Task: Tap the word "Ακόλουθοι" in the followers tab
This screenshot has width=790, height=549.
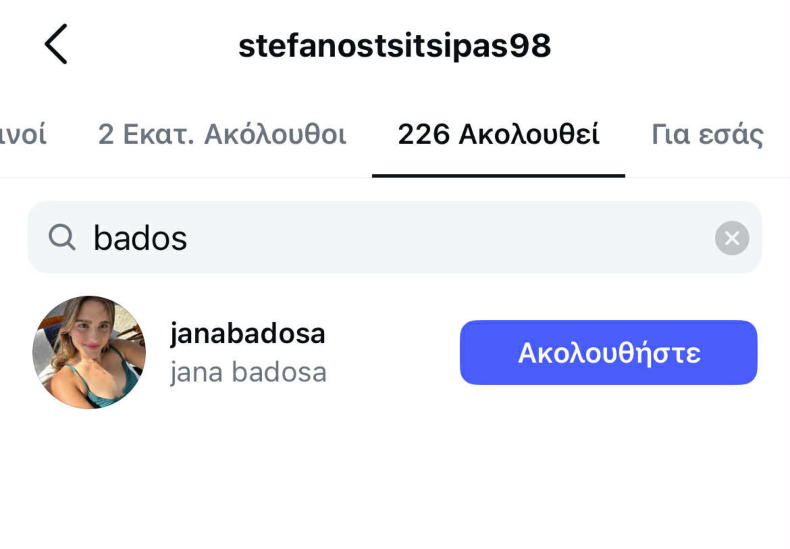Action: pyautogui.click(x=275, y=135)
